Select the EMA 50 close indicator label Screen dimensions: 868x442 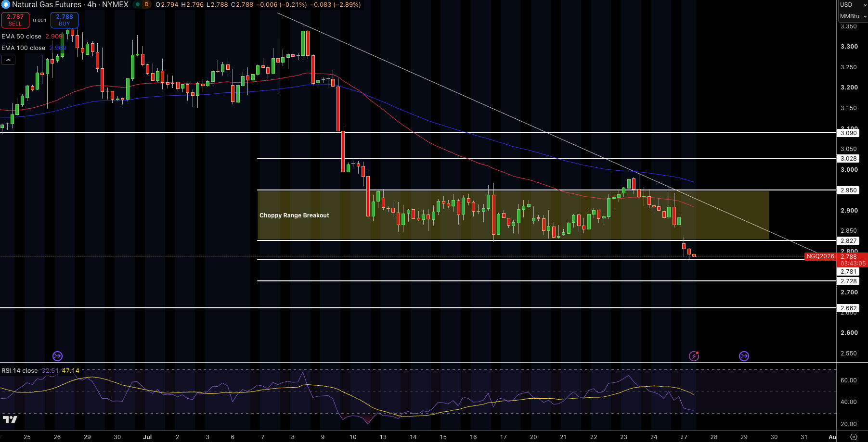tap(21, 37)
